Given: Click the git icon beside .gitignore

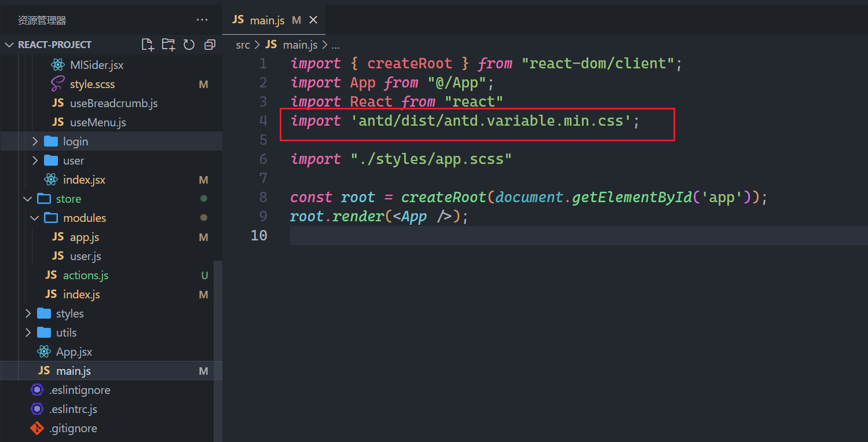Looking at the screenshot, I should coord(36,428).
